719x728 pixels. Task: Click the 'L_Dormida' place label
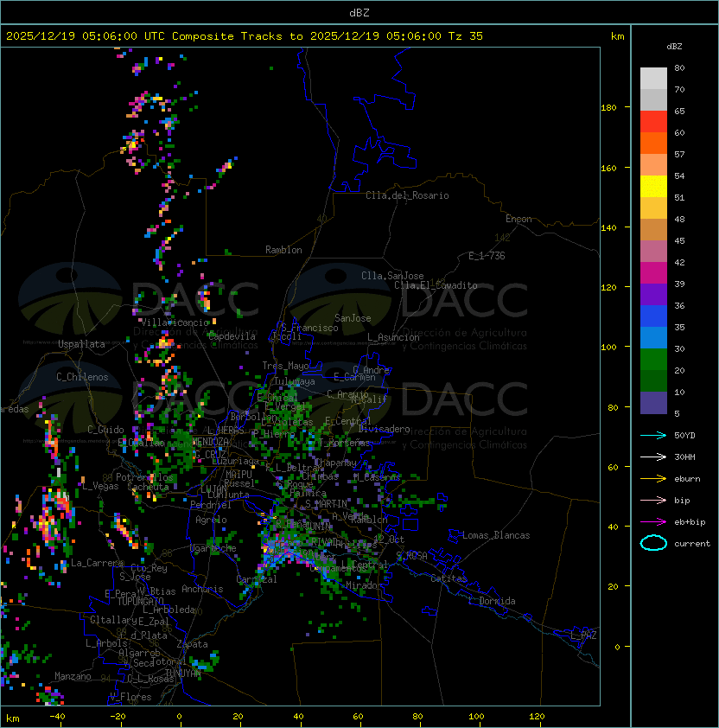click(492, 601)
